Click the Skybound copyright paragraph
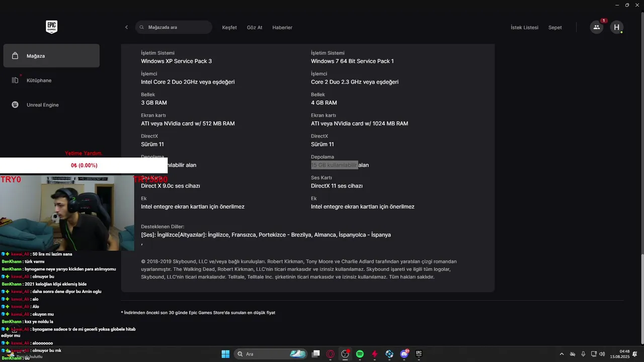644x362 pixels. [299, 269]
